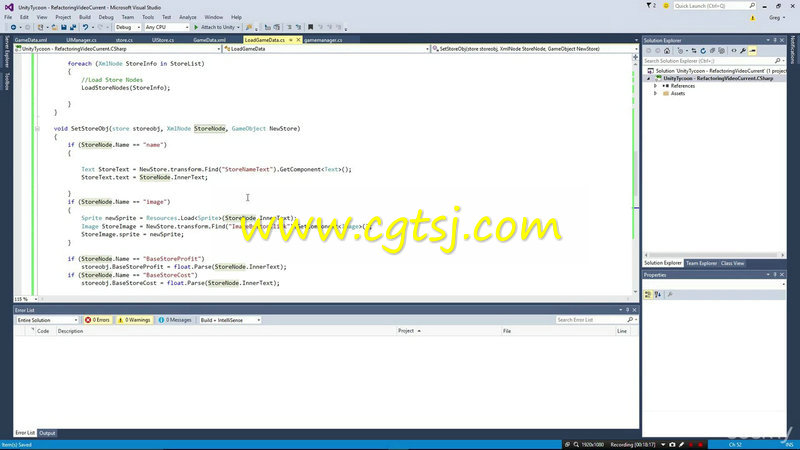Viewport: 800px width, 450px height.
Task: Click the Save file toolbar icon
Action: point(63,27)
